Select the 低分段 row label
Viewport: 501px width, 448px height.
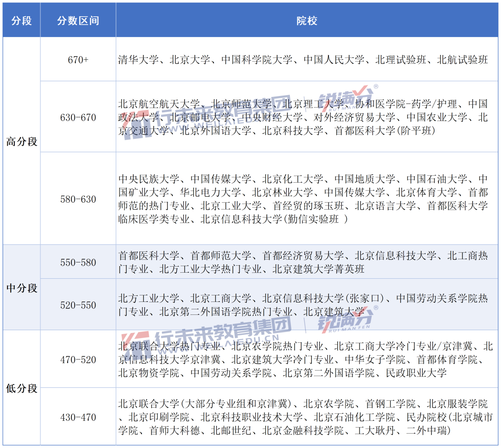pos(21,388)
